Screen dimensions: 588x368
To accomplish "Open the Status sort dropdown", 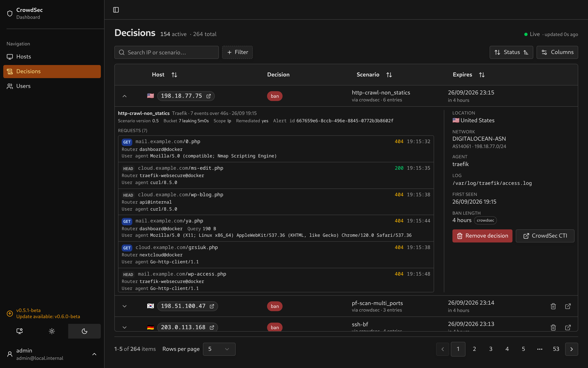I will (511, 52).
